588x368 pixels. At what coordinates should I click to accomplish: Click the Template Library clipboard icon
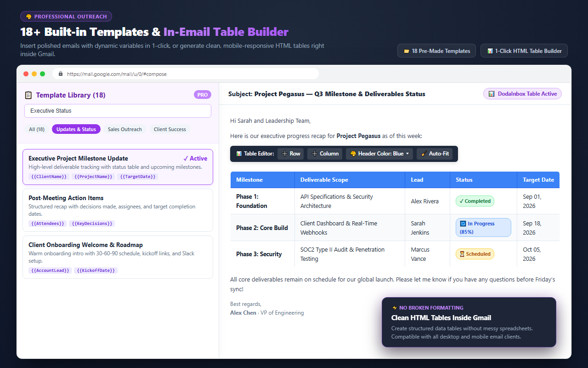pos(28,95)
